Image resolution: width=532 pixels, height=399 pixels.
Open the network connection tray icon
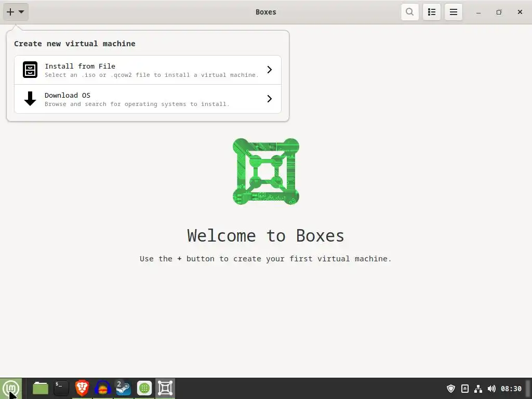tap(478, 389)
